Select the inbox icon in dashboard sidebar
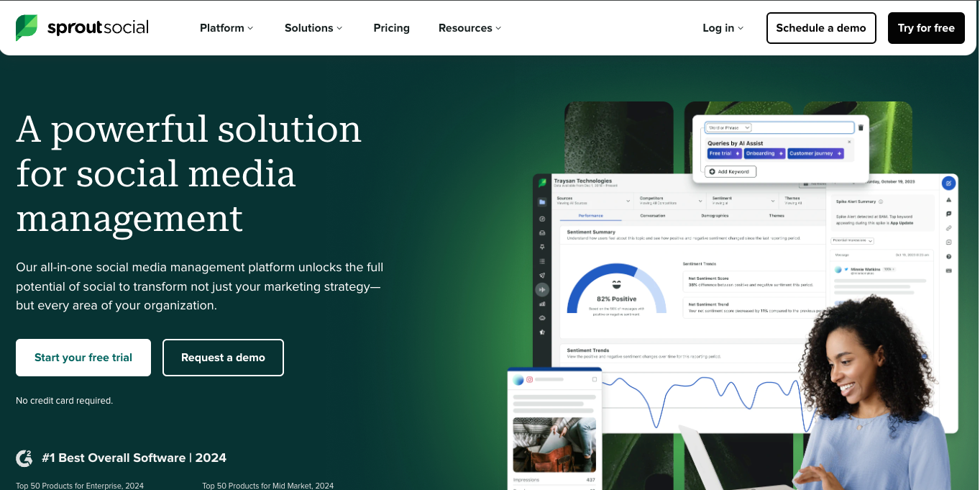This screenshot has height=490, width=980. 542,232
